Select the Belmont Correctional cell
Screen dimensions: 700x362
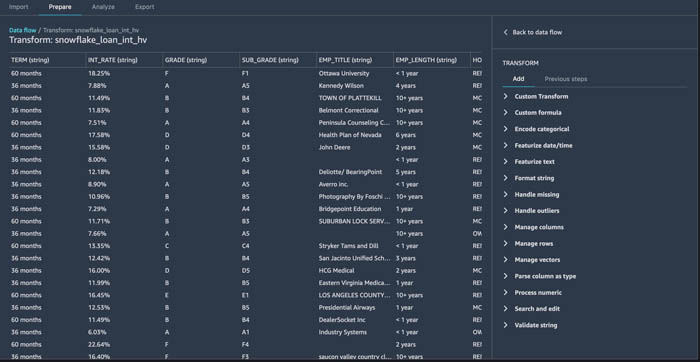click(348, 110)
